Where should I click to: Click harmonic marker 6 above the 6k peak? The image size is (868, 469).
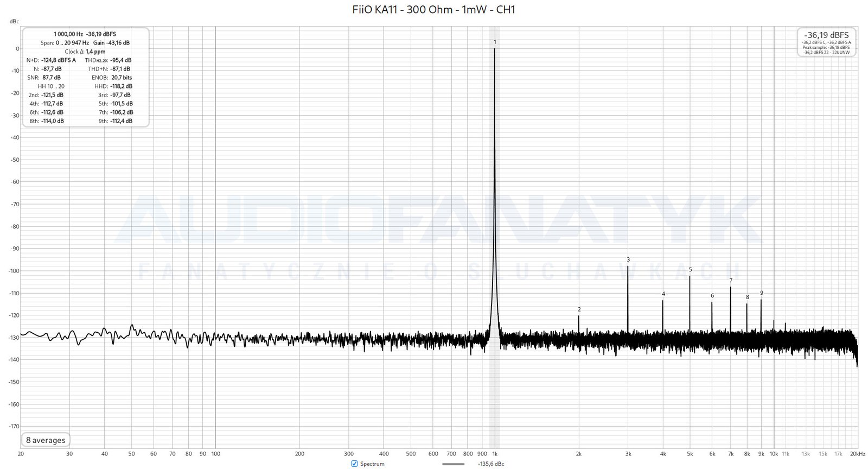click(712, 295)
